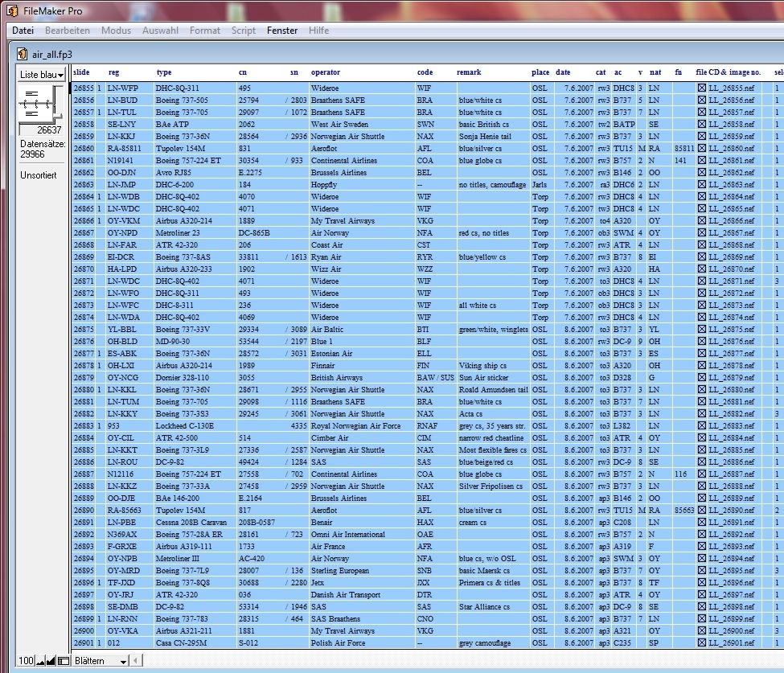Open the Fenster menu
The height and width of the screenshot is (673, 784).
pos(281,31)
